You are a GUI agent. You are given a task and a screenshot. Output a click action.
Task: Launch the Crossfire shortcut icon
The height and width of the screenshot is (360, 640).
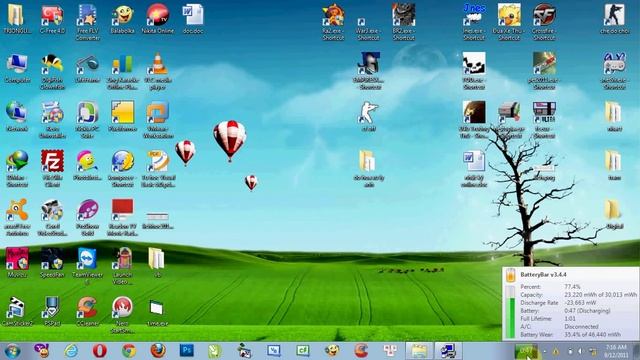[x=544, y=22]
